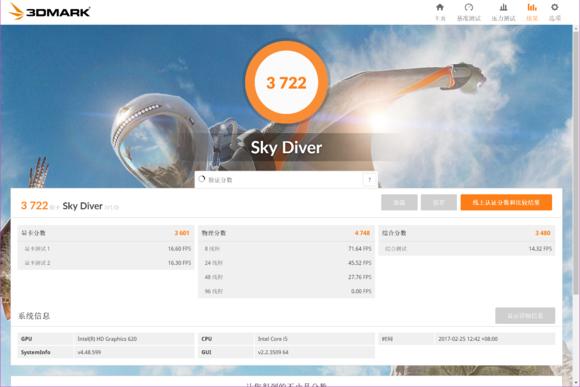580x387 pixels.
Task: Click the 2017-02-25 12:42 timestamp value
Action: click(468, 339)
